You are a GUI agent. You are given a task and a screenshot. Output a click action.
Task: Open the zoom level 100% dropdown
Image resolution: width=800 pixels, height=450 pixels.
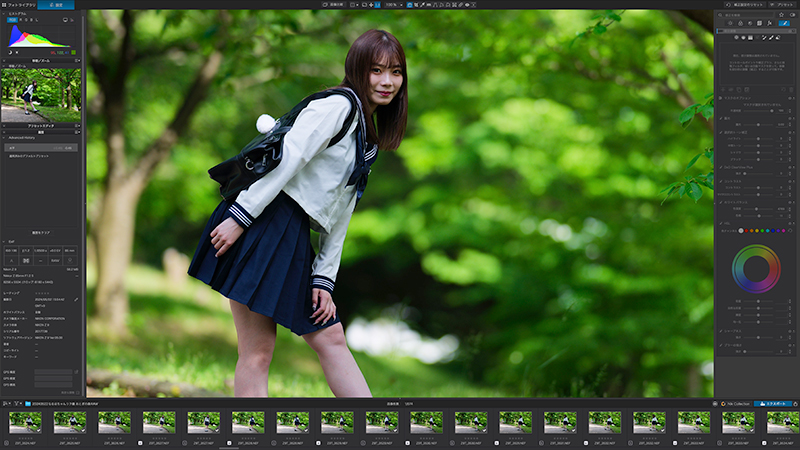coord(393,5)
